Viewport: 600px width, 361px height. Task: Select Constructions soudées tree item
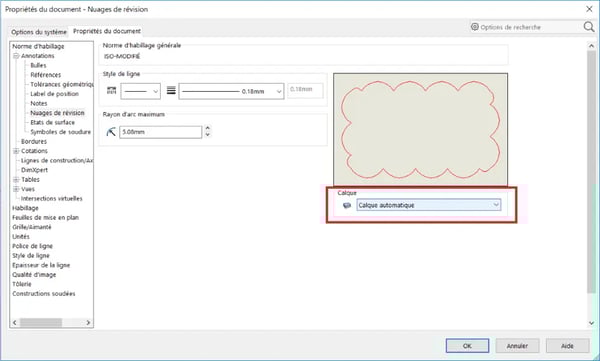click(44, 294)
